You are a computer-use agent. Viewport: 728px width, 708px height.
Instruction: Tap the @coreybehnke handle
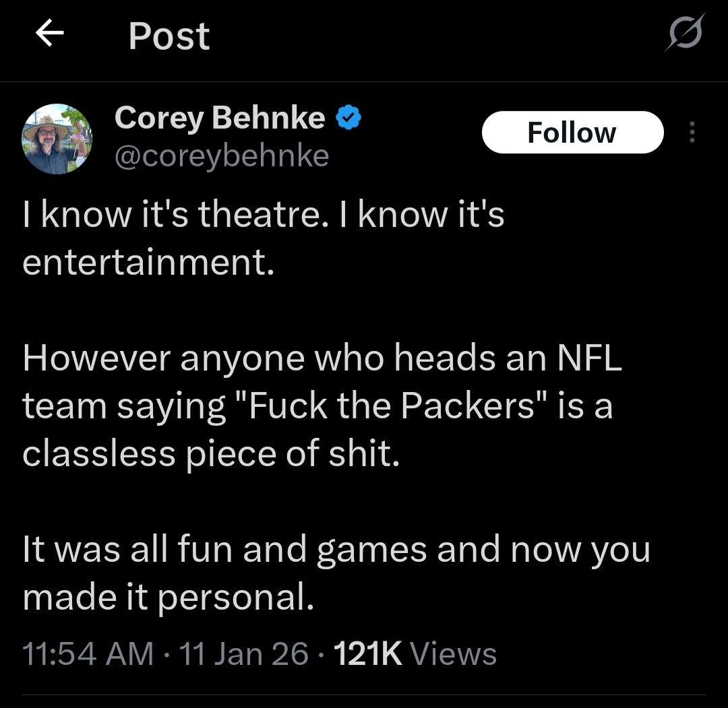click(222, 156)
